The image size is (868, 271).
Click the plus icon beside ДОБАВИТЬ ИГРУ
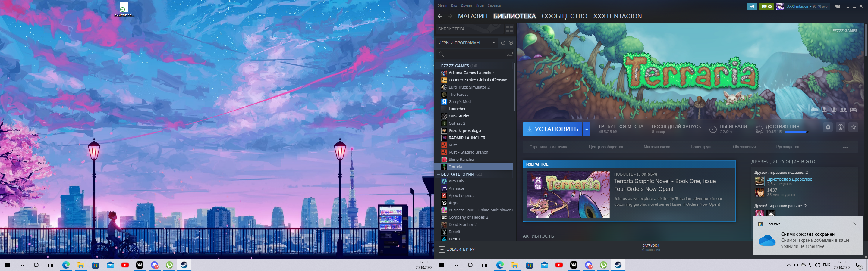point(442,249)
